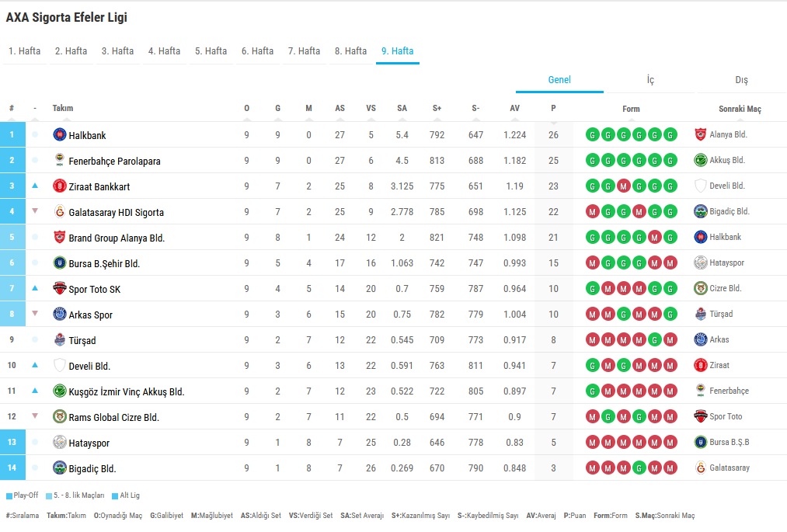Click green G form badge in Bigadiç Bld. row

coord(639,468)
